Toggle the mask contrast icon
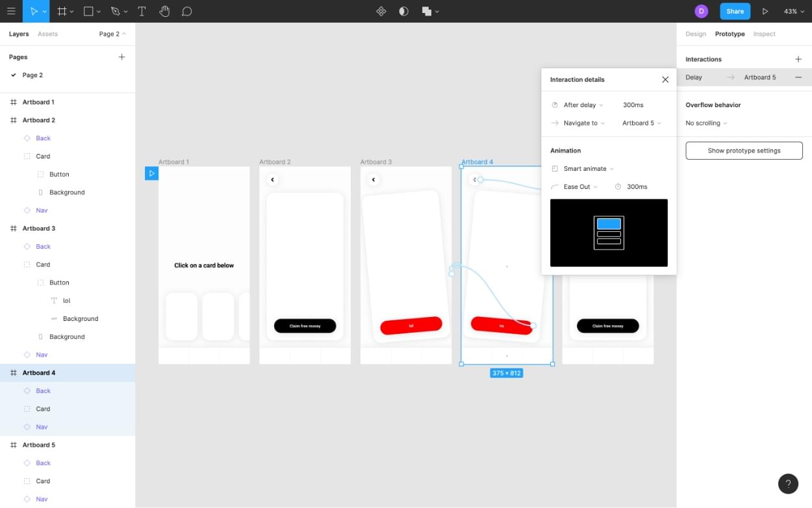 [x=403, y=11]
